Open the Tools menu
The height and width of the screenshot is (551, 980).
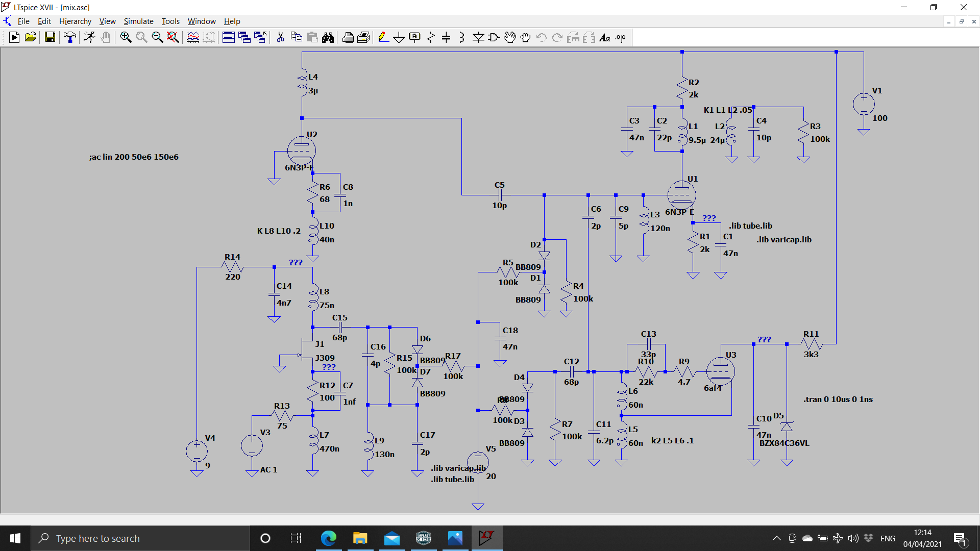170,21
